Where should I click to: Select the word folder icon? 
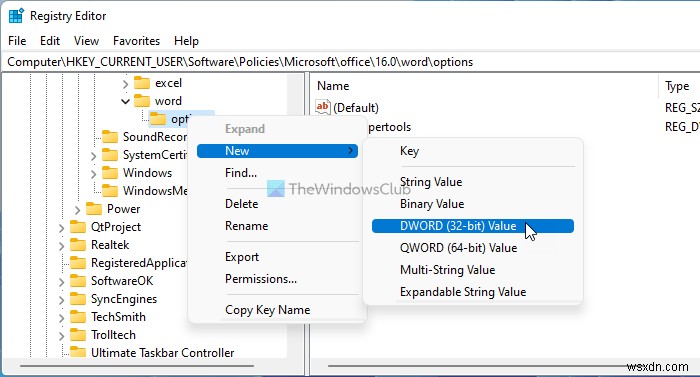[x=142, y=101]
